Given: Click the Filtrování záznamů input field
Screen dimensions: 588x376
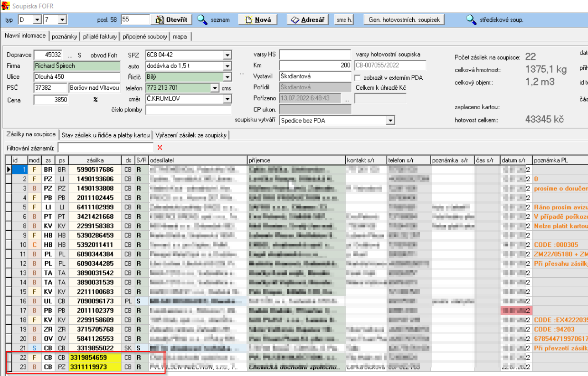Looking at the screenshot, I should (x=105, y=148).
